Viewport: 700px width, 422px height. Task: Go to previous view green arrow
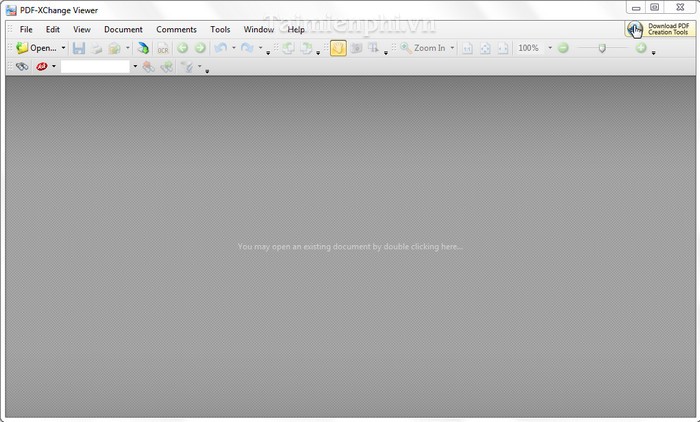click(183, 48)
